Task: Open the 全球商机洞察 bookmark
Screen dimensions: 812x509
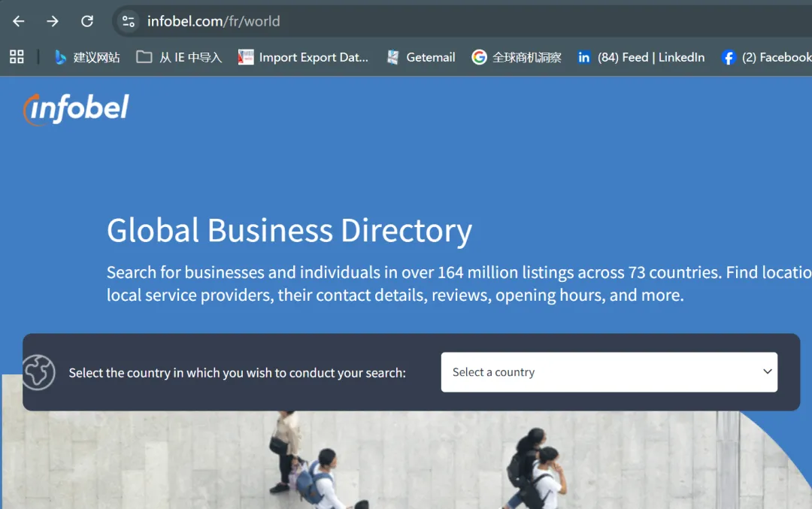Action: pyautogui.click(x=517, y=57)
